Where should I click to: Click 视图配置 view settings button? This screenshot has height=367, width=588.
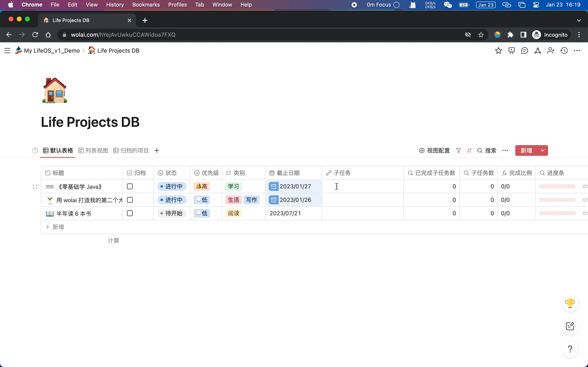pyautogui.click(x=434, y=150)
